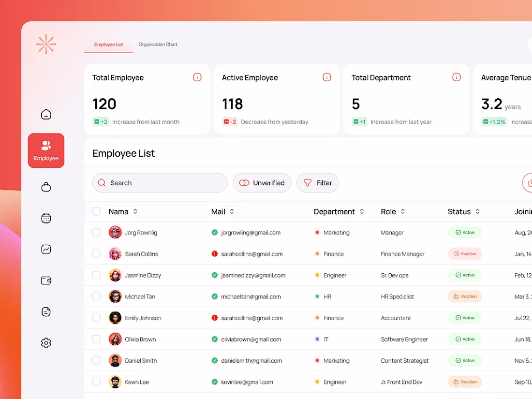Switch to the Employee List tab

pos(108,44)
